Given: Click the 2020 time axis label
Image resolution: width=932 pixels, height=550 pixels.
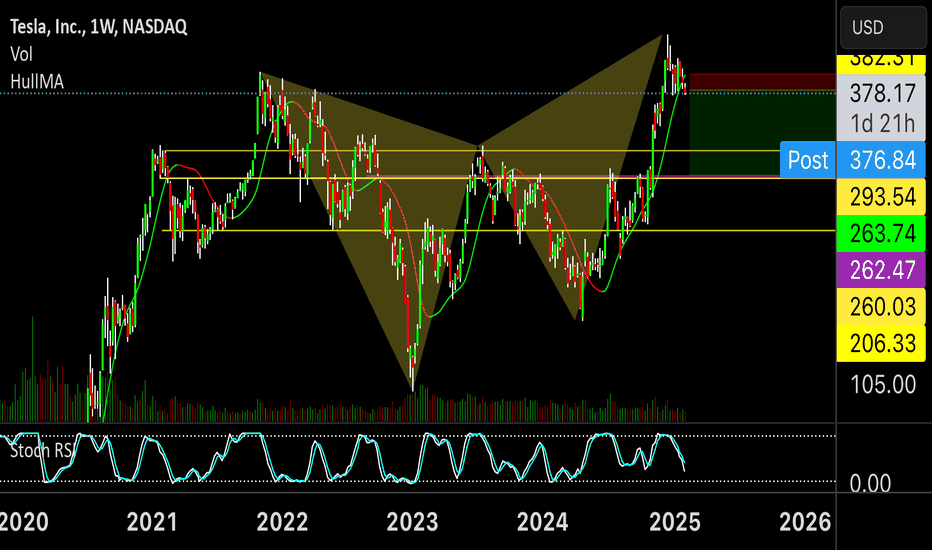Looking at the screenshot, I should tap(24, 522).
